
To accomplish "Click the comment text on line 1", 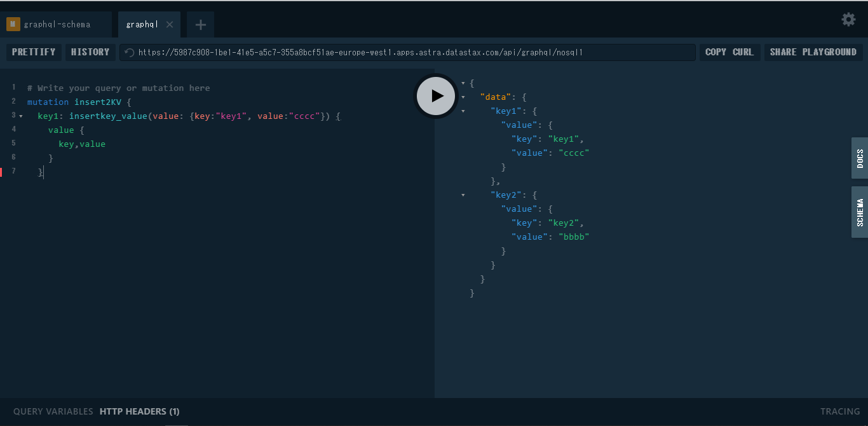I will click(x=118, y=88).
